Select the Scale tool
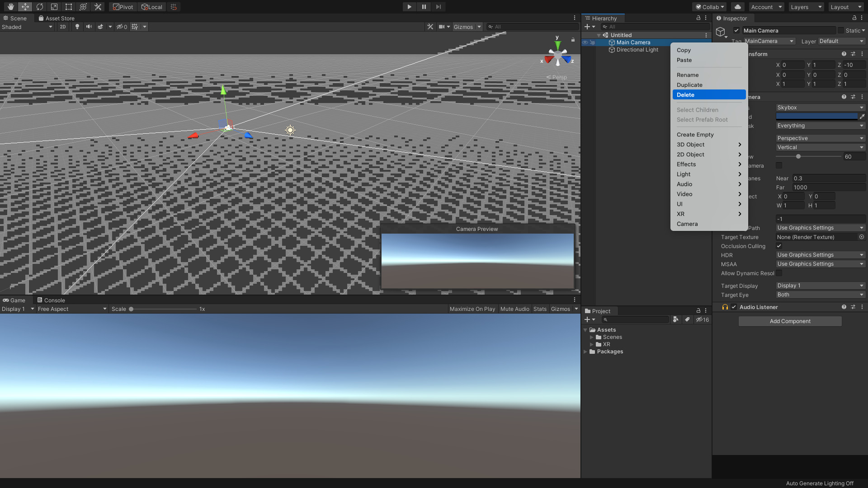The width and height of the screenshot is (868, 488). [x=54, y=7]
